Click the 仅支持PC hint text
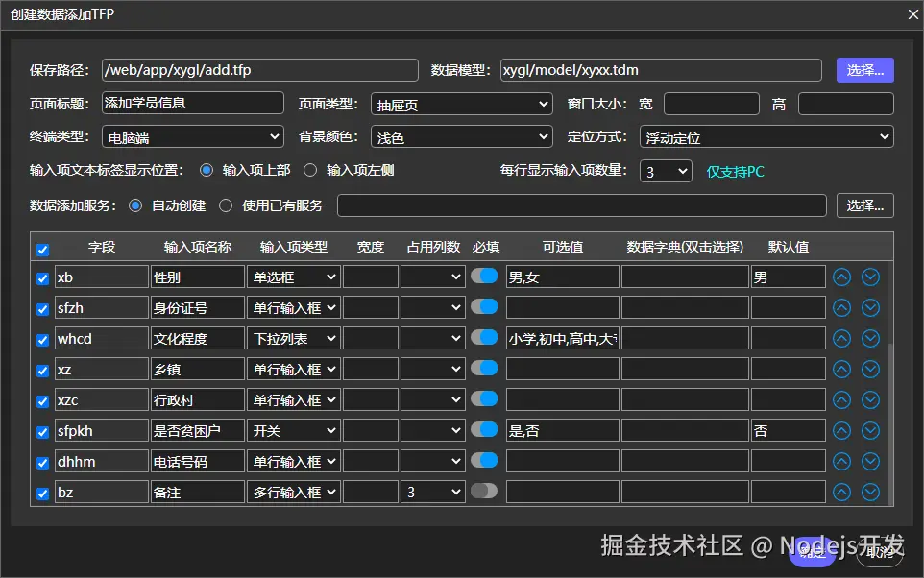 click(x=735, y=172)
